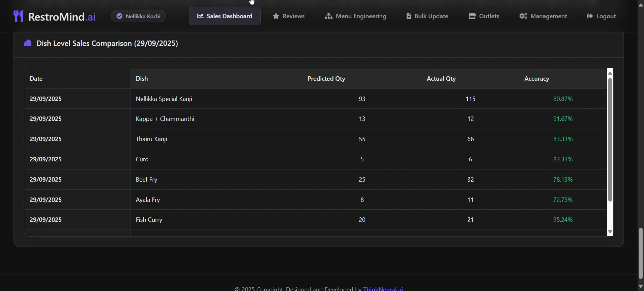
Task: Click the sign-out icon beside Logout
Action: [590, 16]
